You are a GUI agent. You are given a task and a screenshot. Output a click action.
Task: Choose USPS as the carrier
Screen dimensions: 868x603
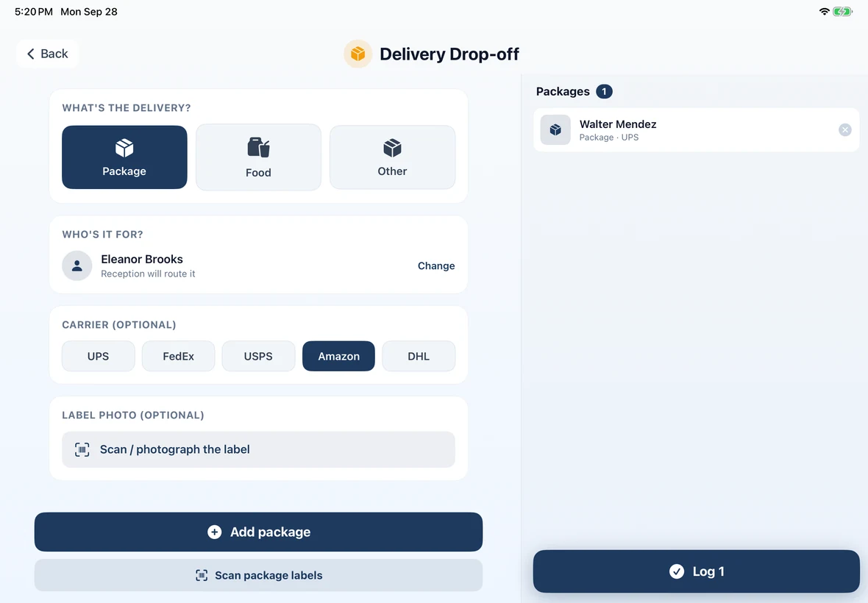pos(258,356)
